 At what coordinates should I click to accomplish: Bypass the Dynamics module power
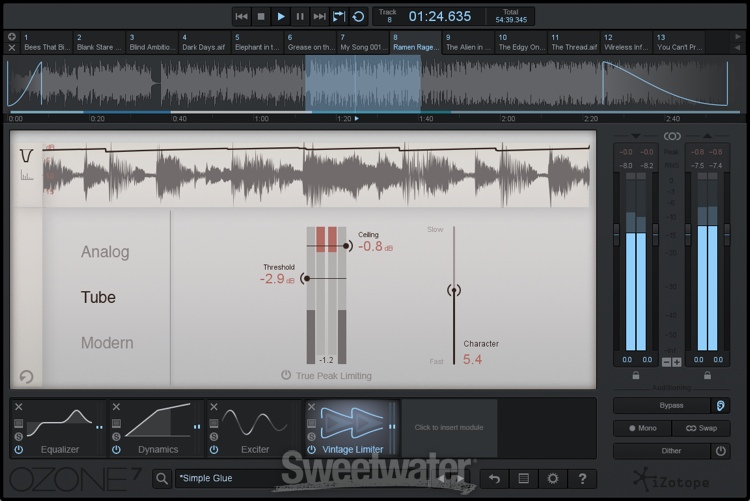click(x=116, y=449)
